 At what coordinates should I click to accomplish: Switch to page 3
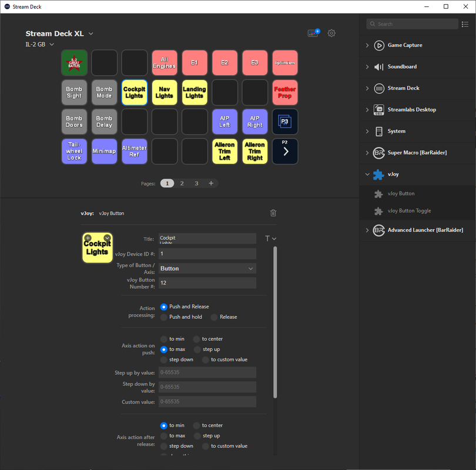coord(196,183)
